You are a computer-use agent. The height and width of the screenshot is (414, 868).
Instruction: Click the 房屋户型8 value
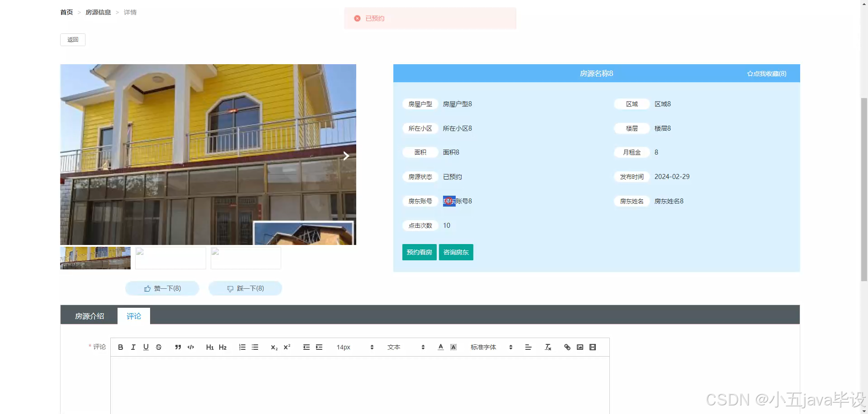[x=457, y=104]
